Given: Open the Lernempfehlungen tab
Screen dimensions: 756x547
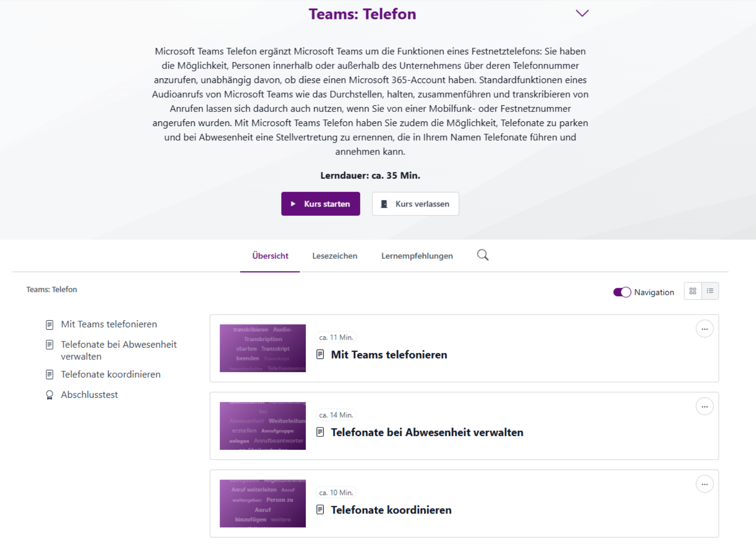Looking at the screenshot, I should click(x=417, y=256).
